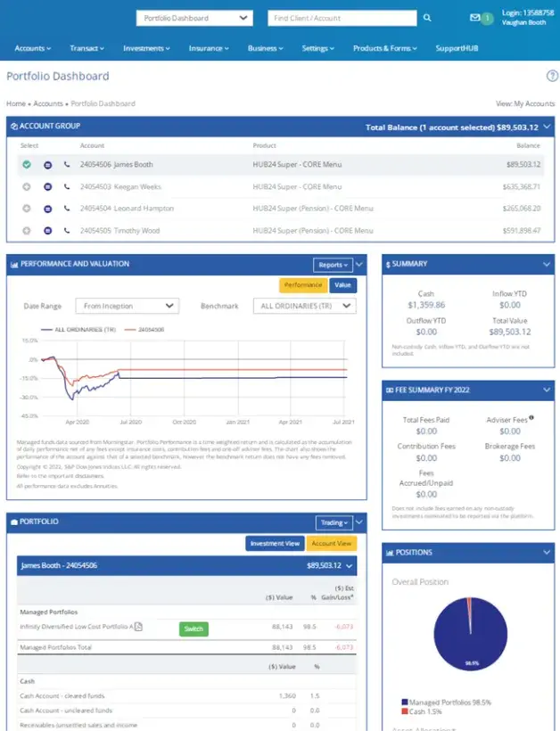Collapse the Account Group panel chevron

(x=547, y=127)
